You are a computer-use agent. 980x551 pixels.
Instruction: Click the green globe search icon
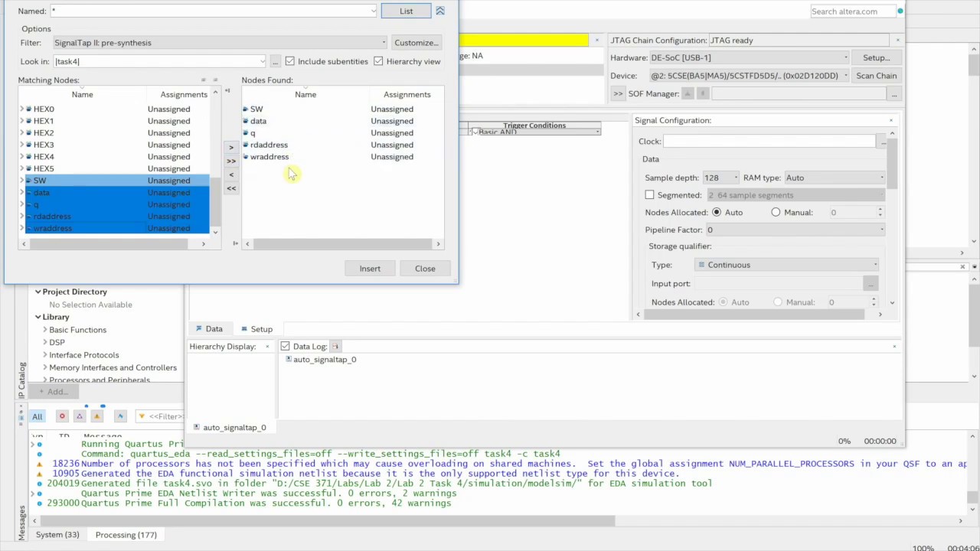point(900,11)
